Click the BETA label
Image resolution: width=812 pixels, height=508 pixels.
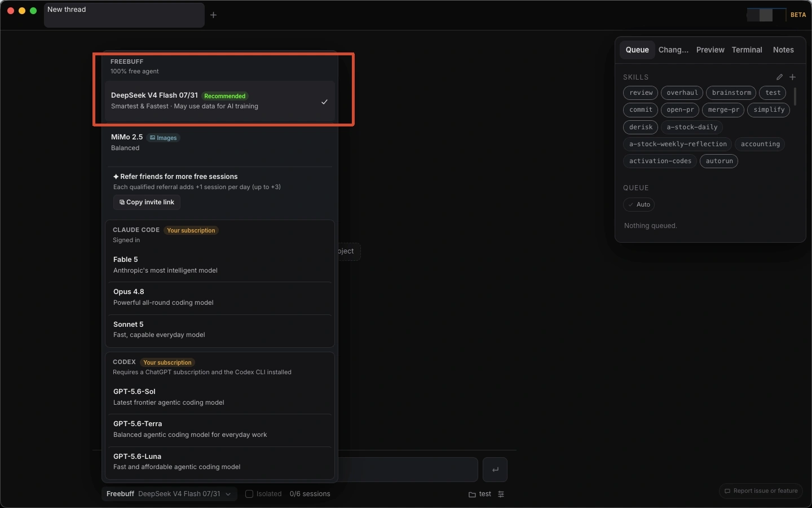pyautogui.click(x=798, y=15)
